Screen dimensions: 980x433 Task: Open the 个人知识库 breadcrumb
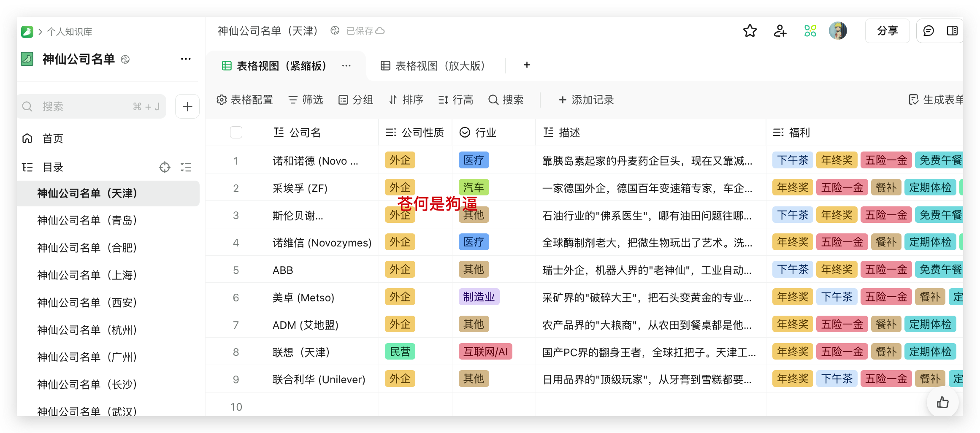tap(70, 32)
